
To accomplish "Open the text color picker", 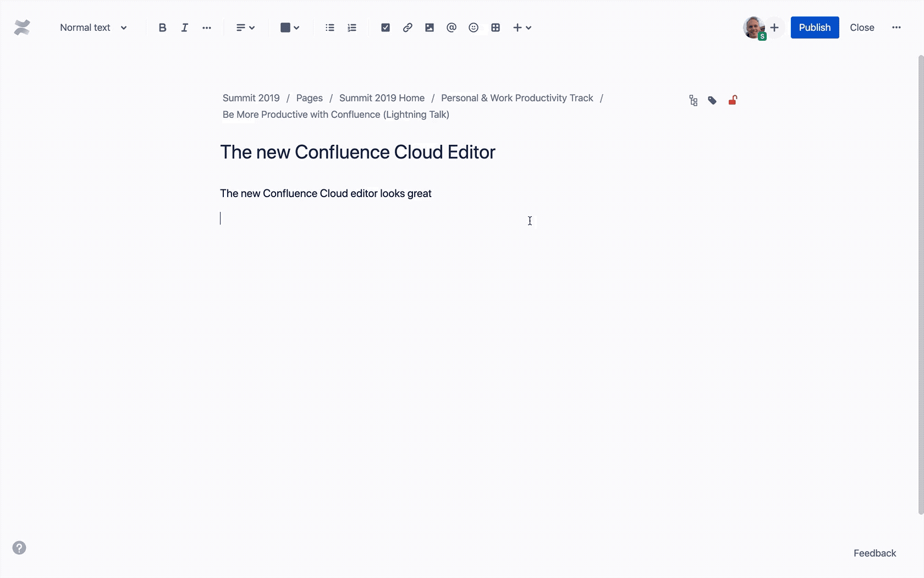I will (x=290, y=28).
